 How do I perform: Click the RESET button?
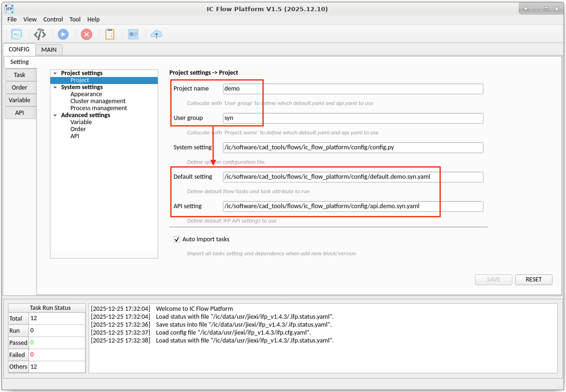pyautogui.click(x=534, y=280)
